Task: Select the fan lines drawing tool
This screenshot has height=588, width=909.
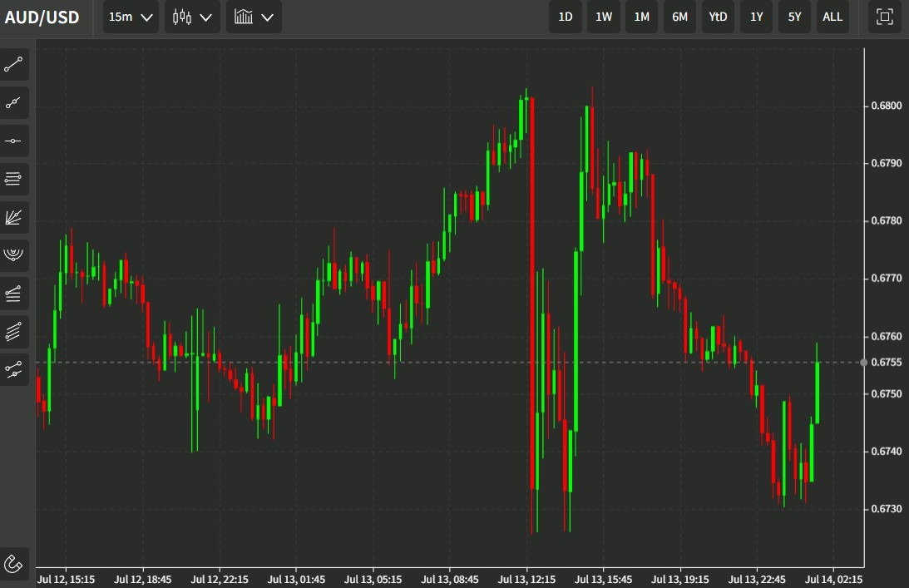Action: tap(13, 217)
